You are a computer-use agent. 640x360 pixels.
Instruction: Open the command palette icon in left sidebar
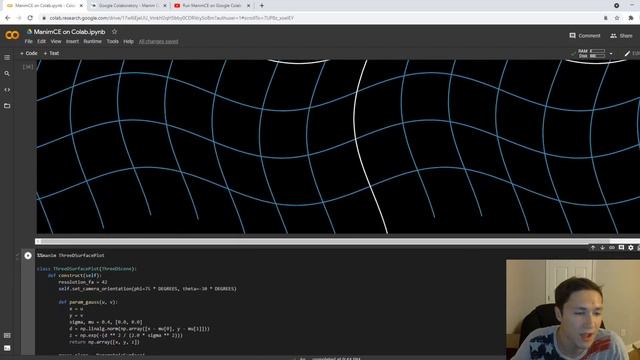[7, 335]
